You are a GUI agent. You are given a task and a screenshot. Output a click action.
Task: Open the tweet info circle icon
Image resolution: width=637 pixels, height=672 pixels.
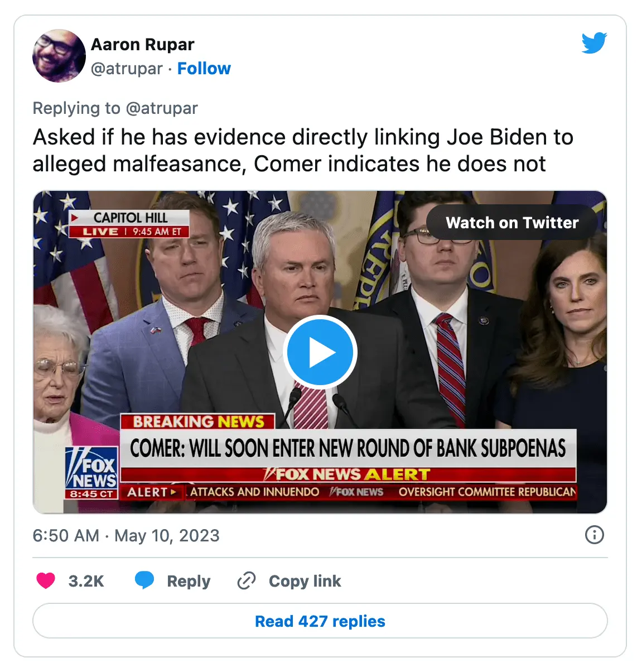pos(594,535)
